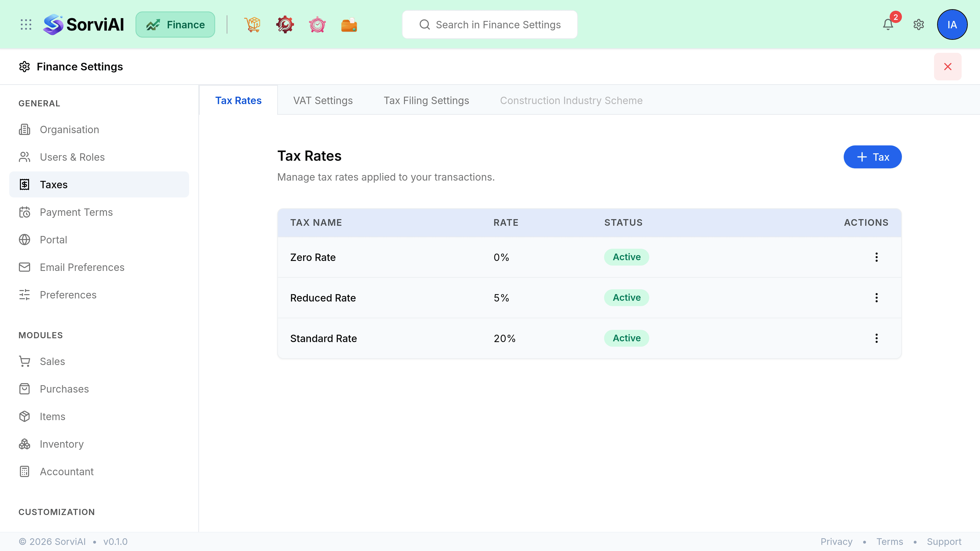Go to Users & Roles
The width and height of the screenshot is (980, 551).
(99, 157)
